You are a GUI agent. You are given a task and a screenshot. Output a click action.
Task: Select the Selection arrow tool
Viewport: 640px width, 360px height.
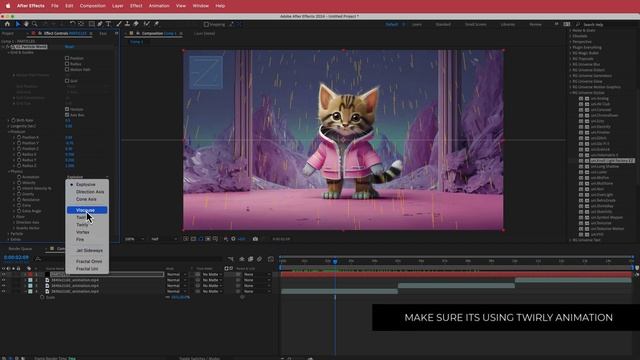[18, 24]
